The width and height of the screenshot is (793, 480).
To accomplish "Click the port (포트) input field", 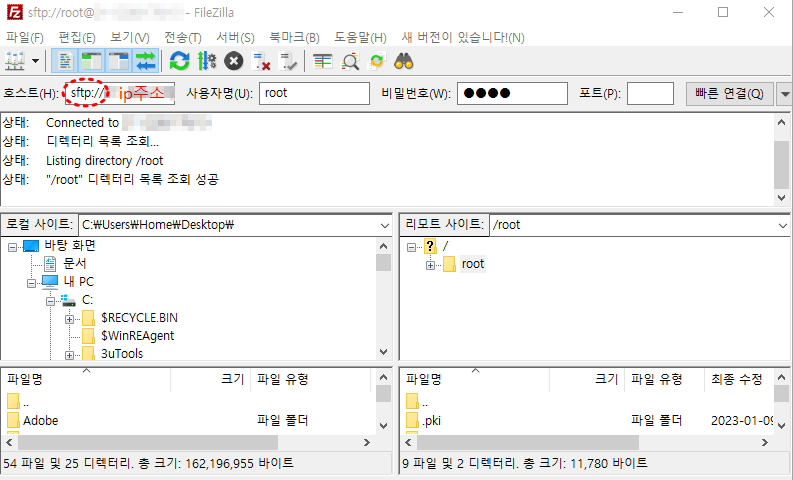I will click(650, 93).
